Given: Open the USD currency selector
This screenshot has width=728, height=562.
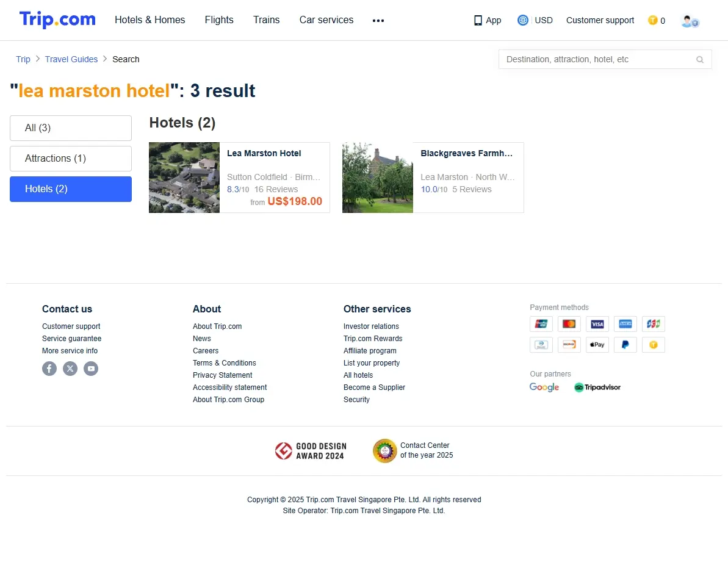Looking at the screenshot, I should click(x=544, y=20).
